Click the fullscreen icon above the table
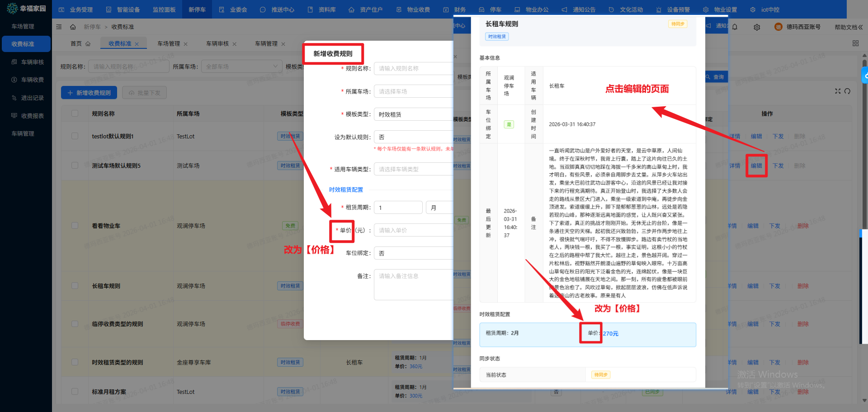This screenshot has width=868, height=412. (x=838, y=91)
